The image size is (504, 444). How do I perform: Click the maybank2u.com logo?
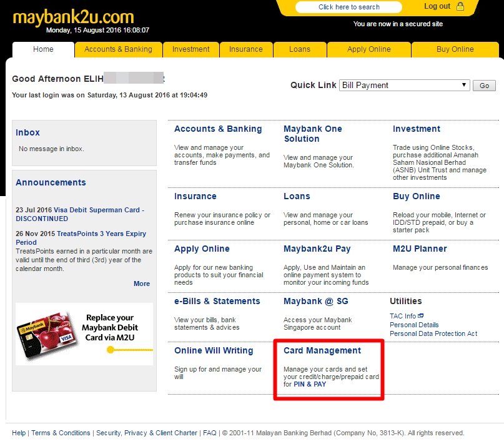(73, 17)
